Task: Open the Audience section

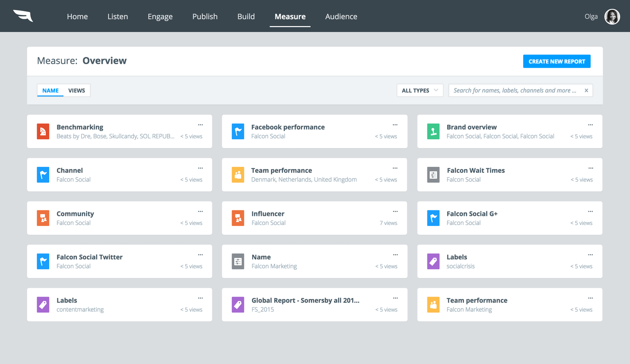Action: [341, 17]
